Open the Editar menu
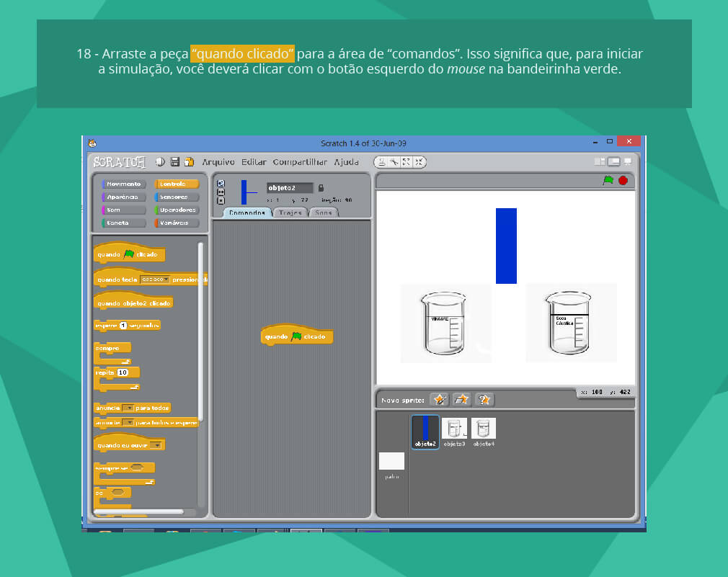The width and height of the screenshot is (728, 577). (254, 162)
